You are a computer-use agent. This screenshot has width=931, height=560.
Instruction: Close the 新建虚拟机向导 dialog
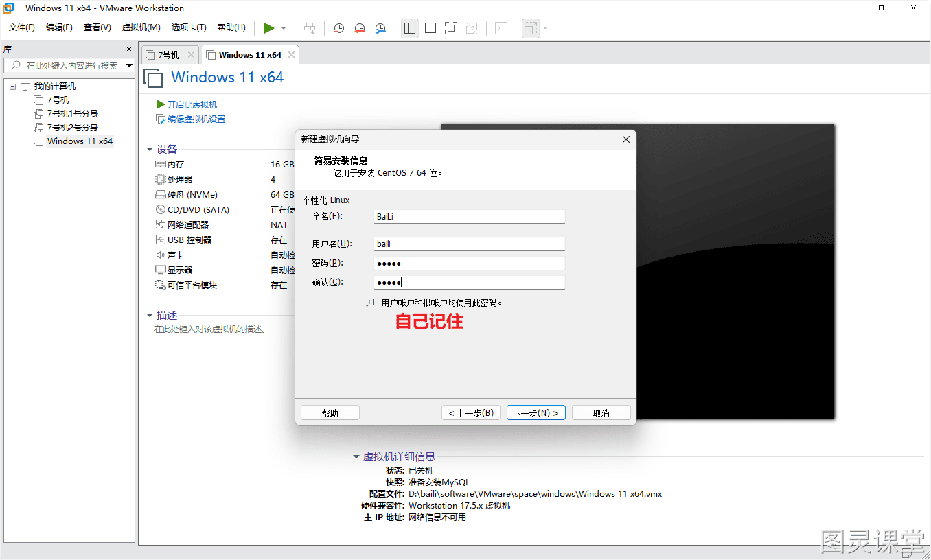[x=625, y=139]
